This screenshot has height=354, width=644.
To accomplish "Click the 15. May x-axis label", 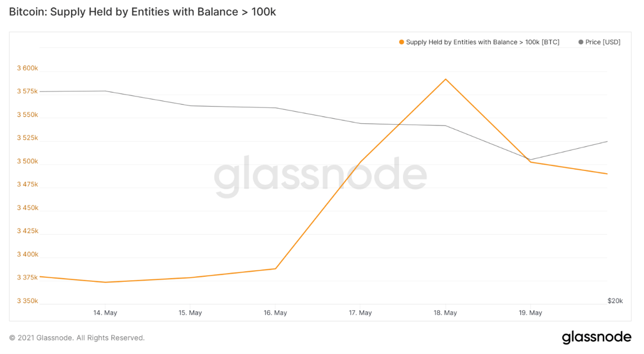I will [190, 313].
